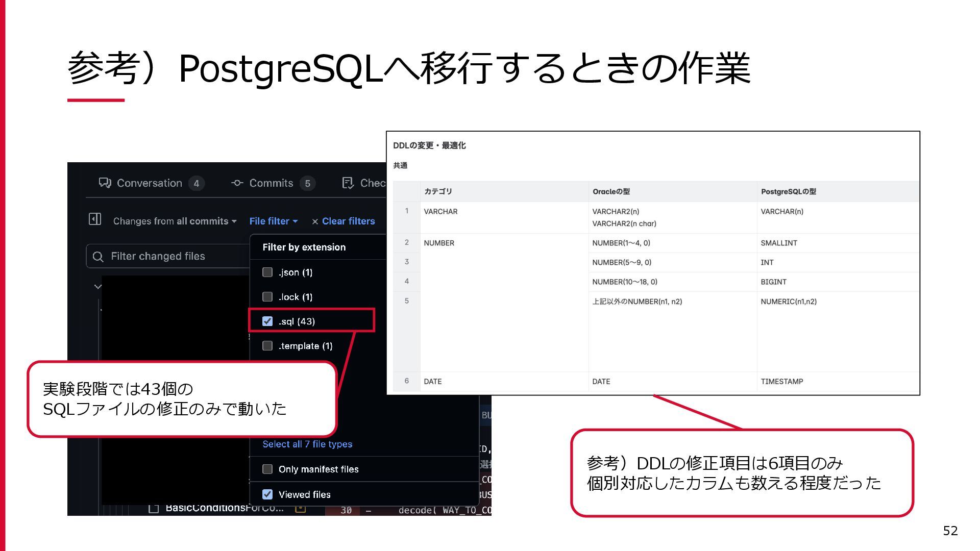Focus the Filter changed files field
The image size is (980, 551).
168,256
